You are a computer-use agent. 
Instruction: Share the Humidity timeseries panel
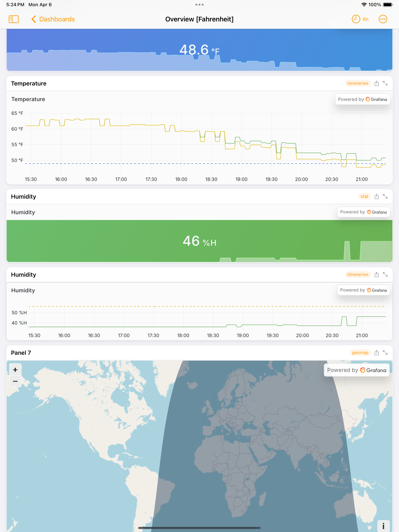point(377,275)
